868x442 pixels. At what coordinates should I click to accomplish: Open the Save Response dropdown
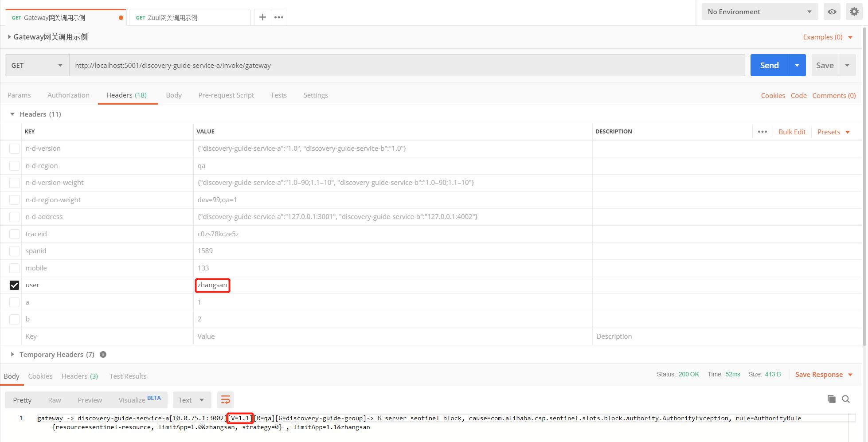824,375
